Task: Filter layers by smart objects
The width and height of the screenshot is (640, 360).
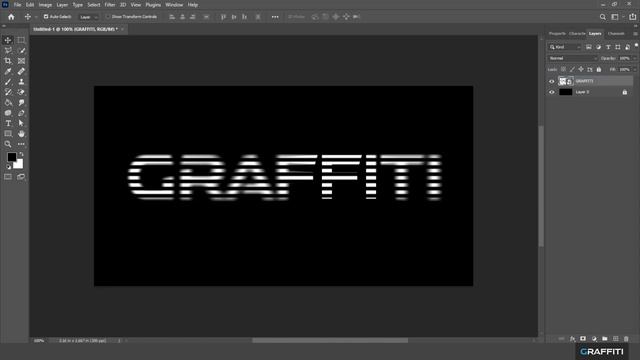Action: (x=627, y=47)
